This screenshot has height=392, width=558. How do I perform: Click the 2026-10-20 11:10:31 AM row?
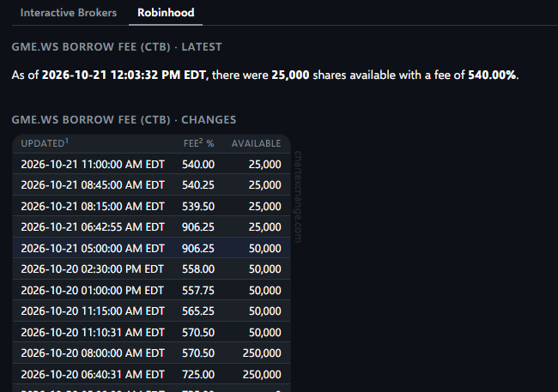152,332
